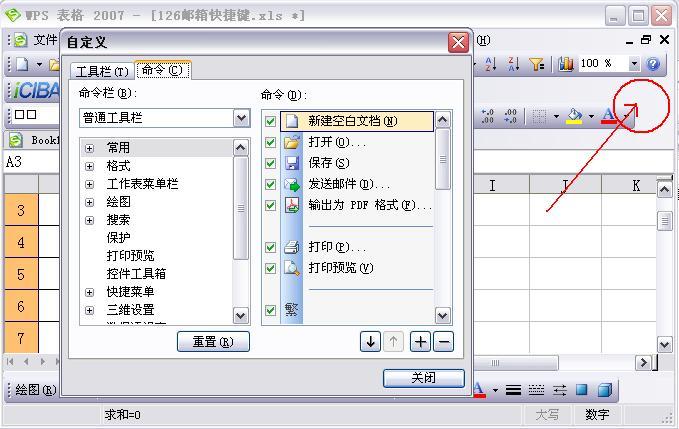Click the 关闭 close button

point(424,378)
